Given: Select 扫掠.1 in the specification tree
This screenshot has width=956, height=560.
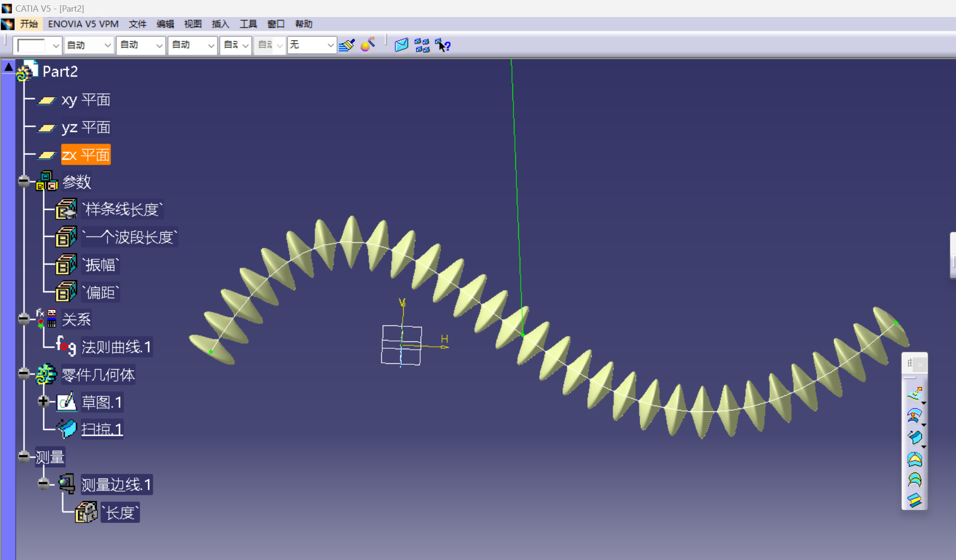Looking at the screenshot, I should [102, 429].
